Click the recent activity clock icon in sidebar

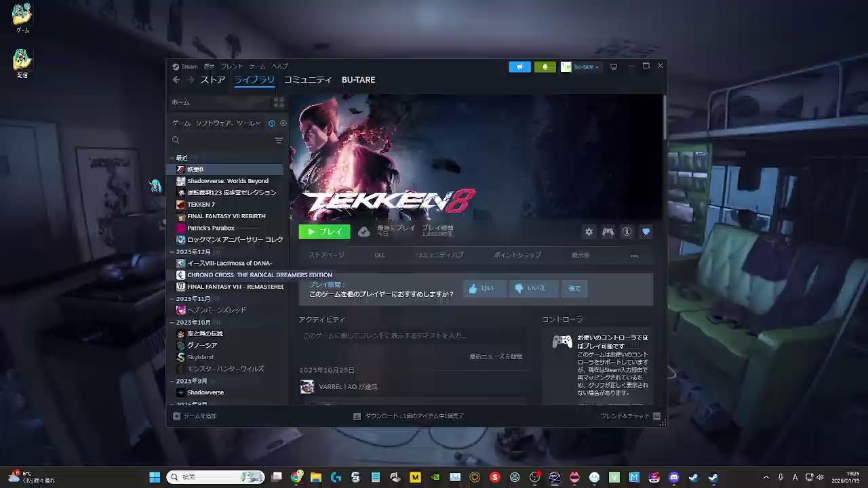pyautogui.click(x=272, y=123)
